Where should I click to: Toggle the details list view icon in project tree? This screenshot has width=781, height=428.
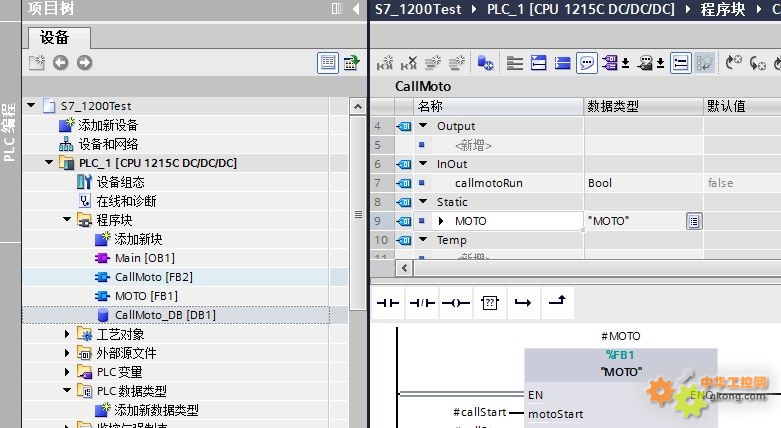click(328, 63)
